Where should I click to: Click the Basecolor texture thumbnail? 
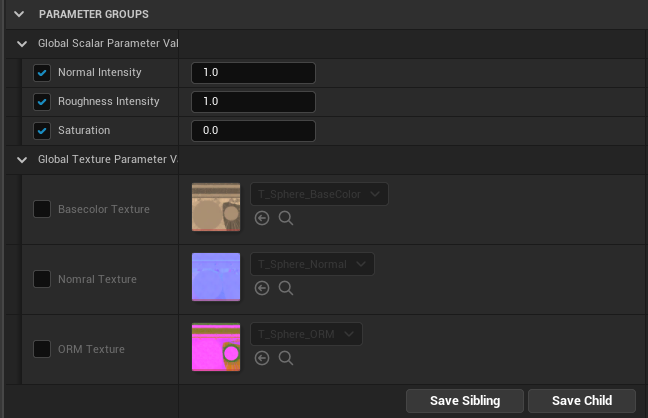click(x=216, y=207)
